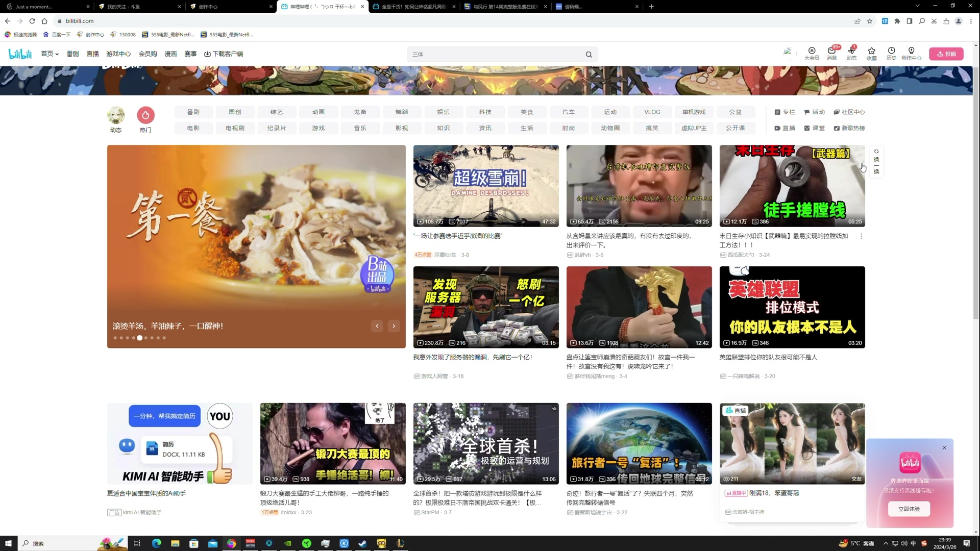This screenshot has height=551, width=980.
Task: Open the 新歌热榜 music chart icon
Action: coord(836,128)
